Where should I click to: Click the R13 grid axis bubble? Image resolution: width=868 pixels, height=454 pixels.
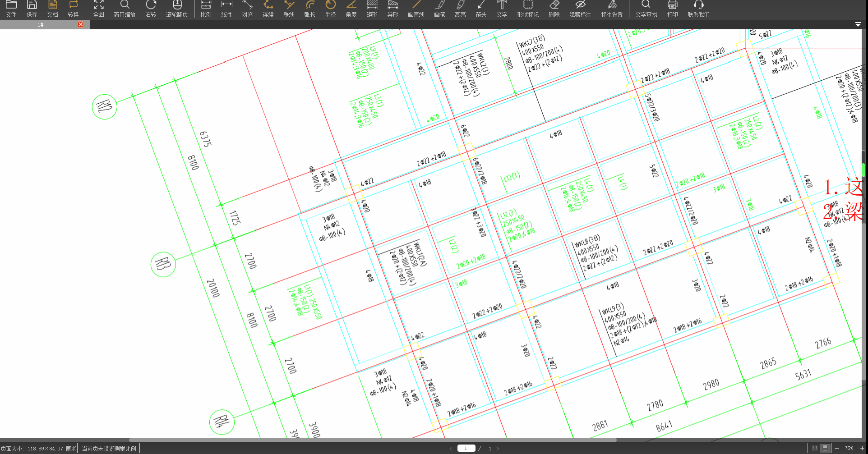click(x=163, y=264)
